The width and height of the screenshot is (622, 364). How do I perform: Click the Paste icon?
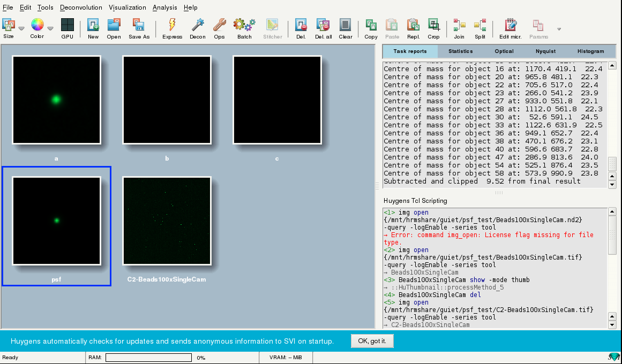[392, 25]
